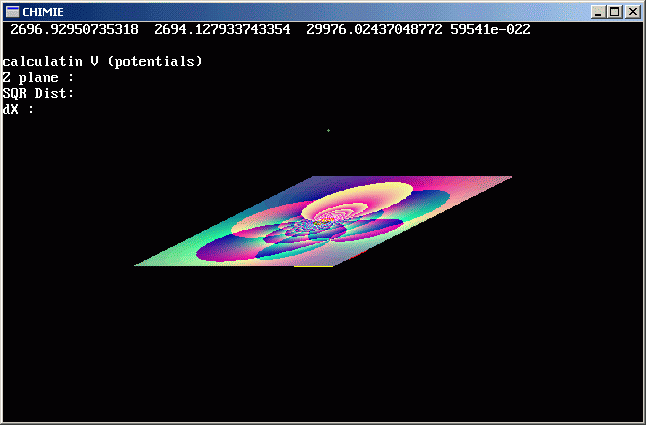The image size is (646, 425).
Task: Click the "SQR Dist:" label
Action: pos(38,94)
